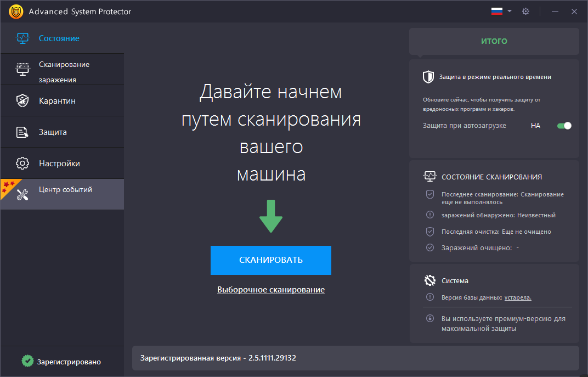Click the Russian flag language selector
The height and width of the screenshot is (377, 588).
[497, 12]
